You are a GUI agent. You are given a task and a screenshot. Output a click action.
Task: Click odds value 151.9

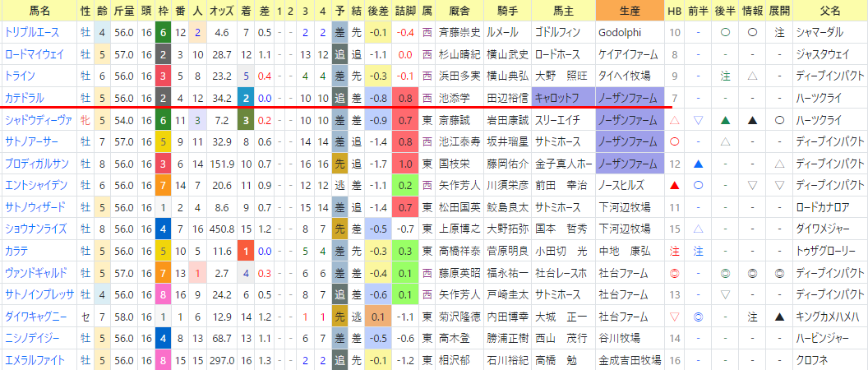point(221,164)
